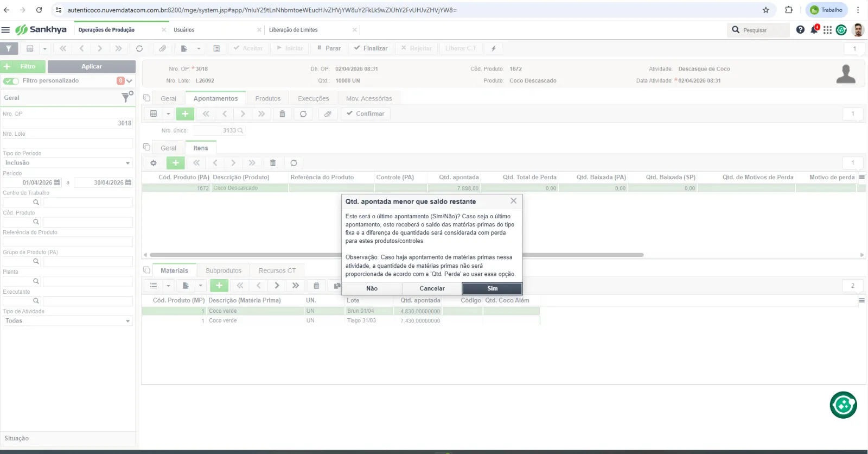Image resolution: width=868 pixels, height=454 pixels.
Task: Open Apontamentos grid mode dropdown arrow
Action: click(169, 113)
